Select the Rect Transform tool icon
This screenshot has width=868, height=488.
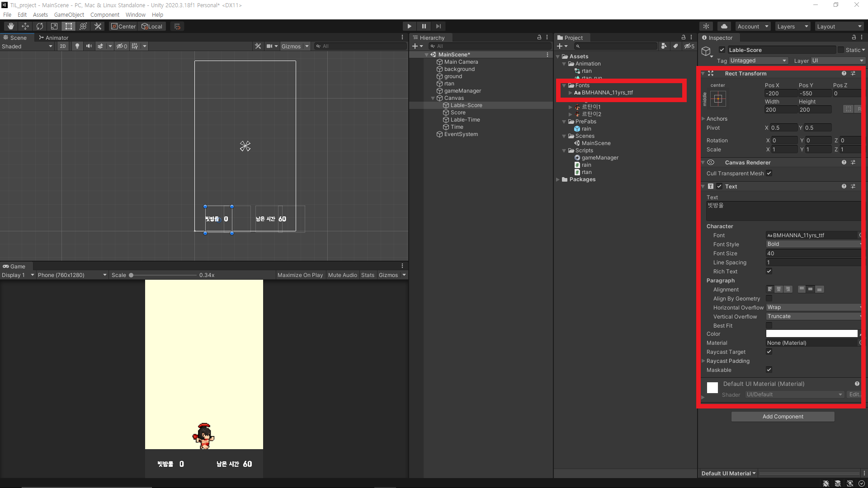pos(67,26)
